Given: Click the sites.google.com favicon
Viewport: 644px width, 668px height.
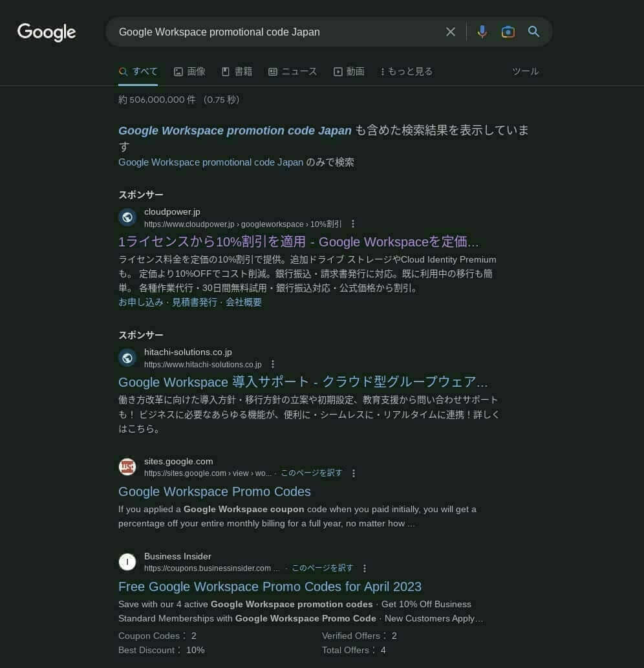Looking at the screenshot, I should click(x=127, y=467).
